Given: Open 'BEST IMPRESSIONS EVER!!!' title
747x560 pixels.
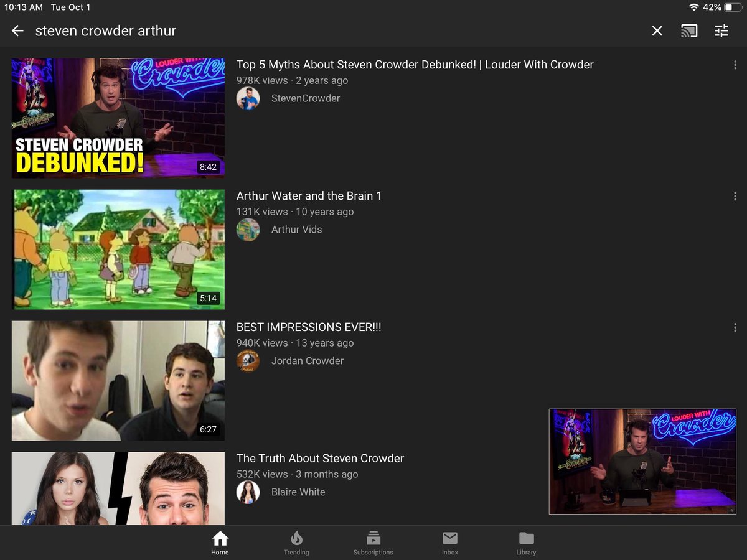Looking at the screenshot, I should coord(309,327).
